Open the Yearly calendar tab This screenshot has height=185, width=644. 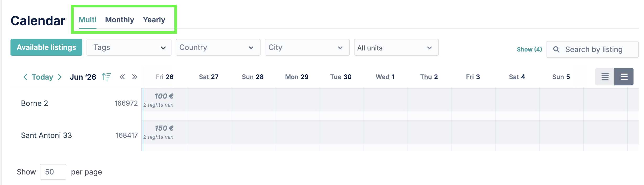(x=154, y=20)
